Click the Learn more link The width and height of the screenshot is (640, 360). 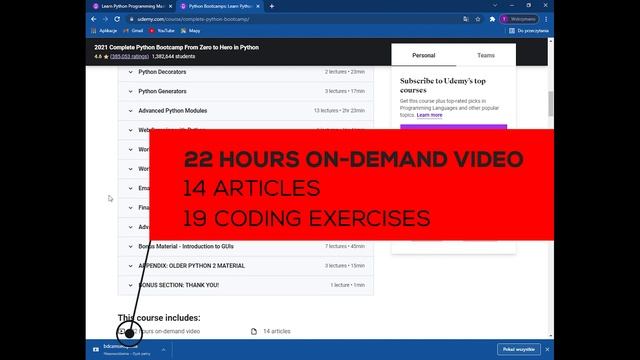tap(429, 115)
